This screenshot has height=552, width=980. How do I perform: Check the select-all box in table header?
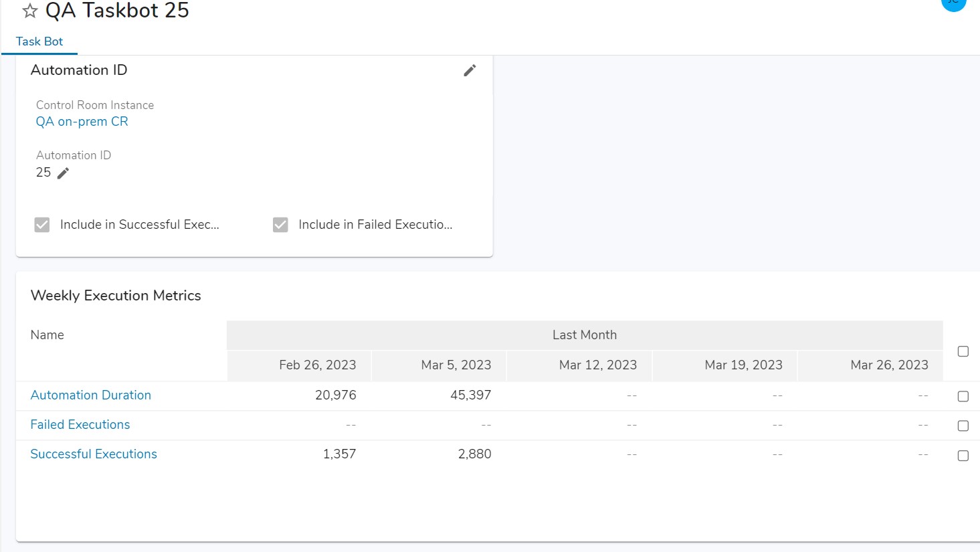click(x=963, y=351)
